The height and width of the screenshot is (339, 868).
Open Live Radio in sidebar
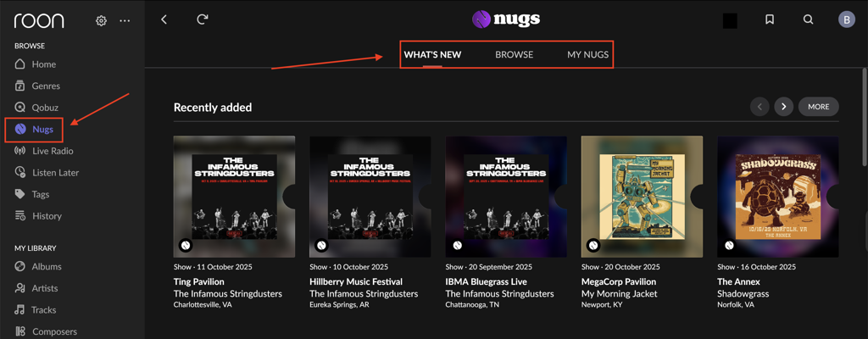53,151
